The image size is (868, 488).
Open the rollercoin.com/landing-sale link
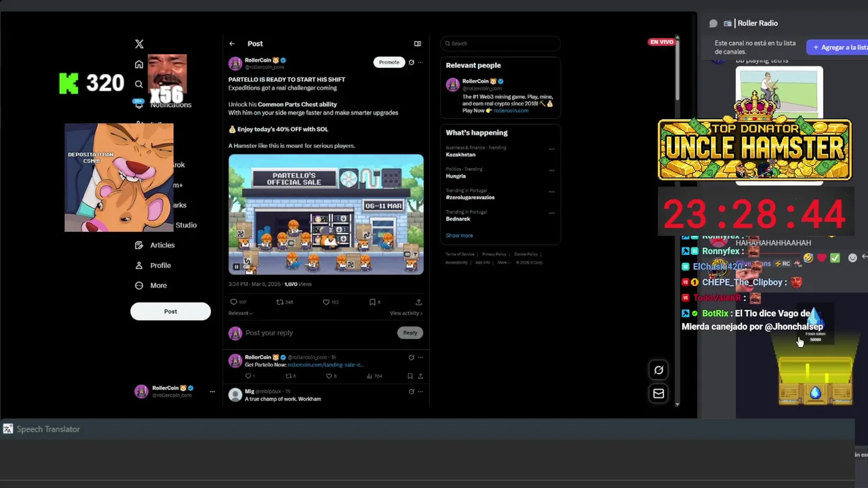(x=325, y=365)
